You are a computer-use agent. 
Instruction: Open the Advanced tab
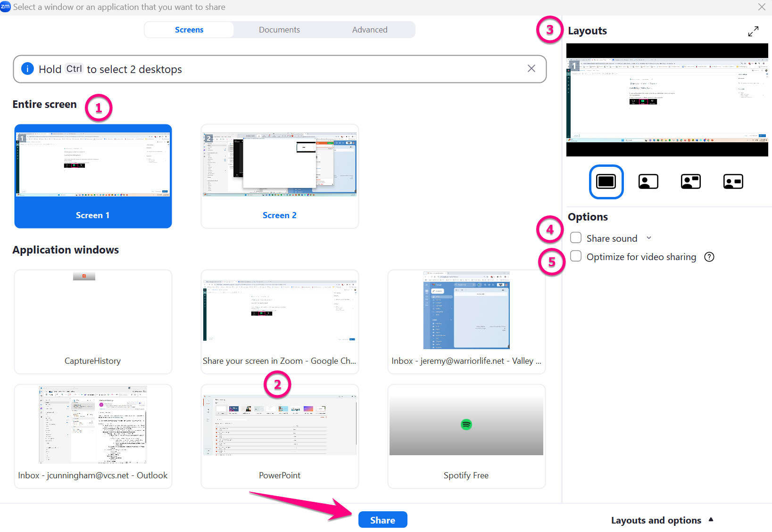(370, 30)
